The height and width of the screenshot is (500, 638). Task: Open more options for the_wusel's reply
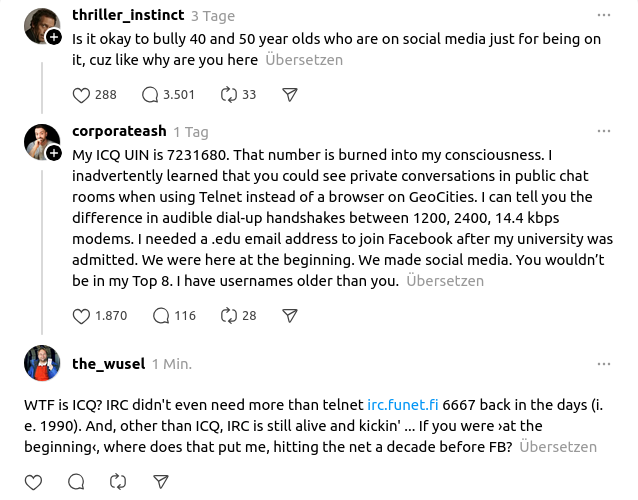(x=603, y=363)
